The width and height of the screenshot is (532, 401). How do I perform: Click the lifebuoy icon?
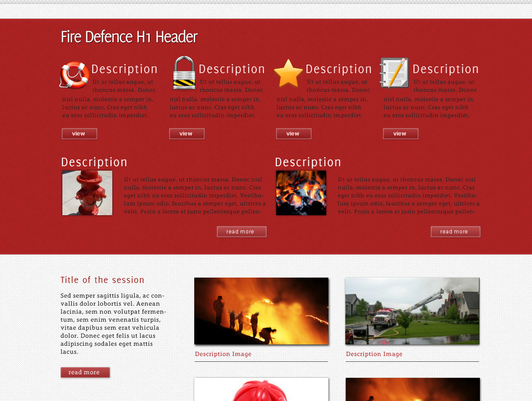coord(74,75)
